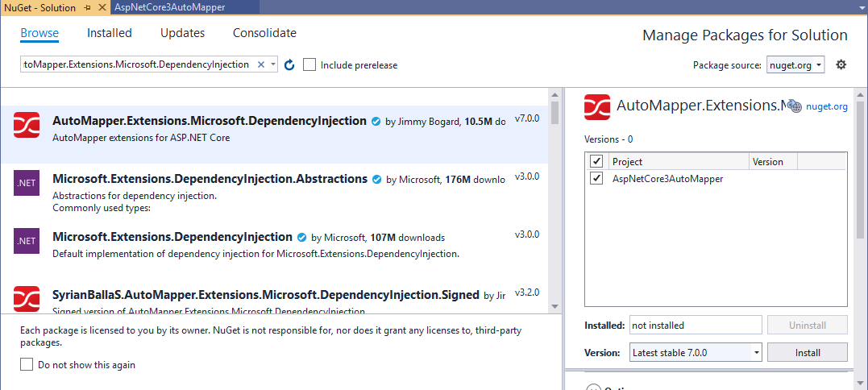This screenshot has height=390, width=868.
Task: Click the Installed version field
Action: 696,326
